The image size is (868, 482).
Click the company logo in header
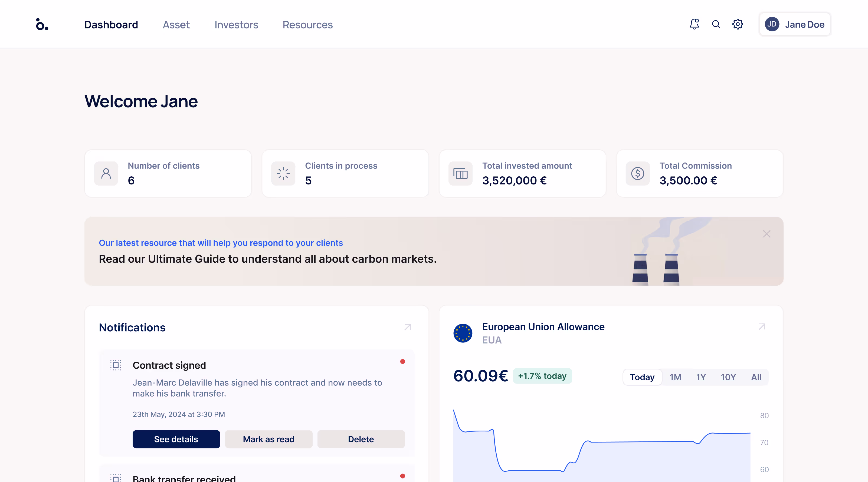42,24
